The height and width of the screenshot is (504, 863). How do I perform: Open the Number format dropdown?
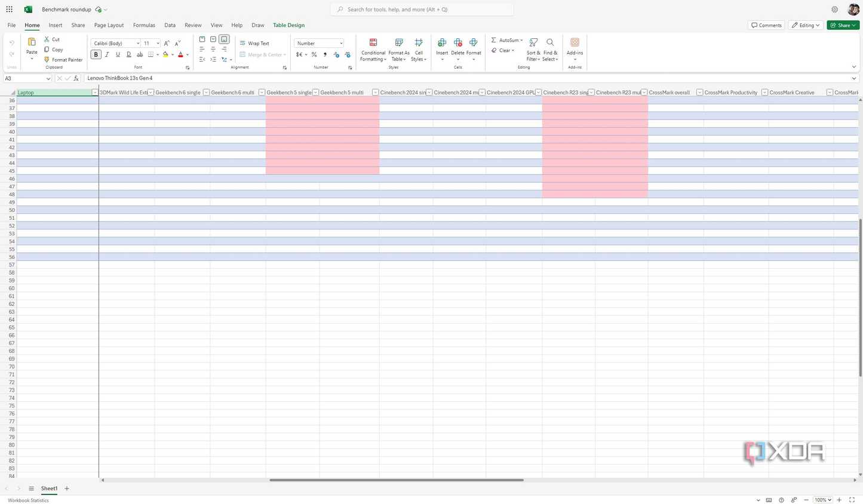[x=341, y=43]
